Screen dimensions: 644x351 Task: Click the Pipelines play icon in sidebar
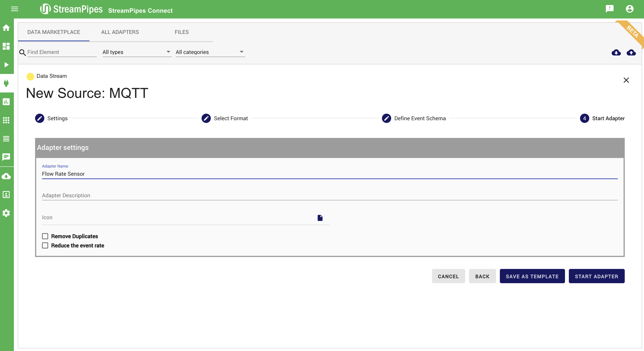coord(6,65)
